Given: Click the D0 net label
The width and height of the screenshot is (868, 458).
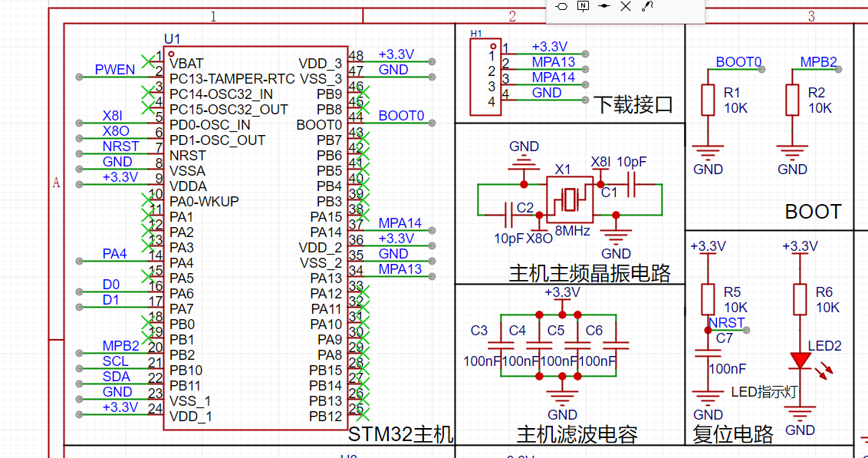Looking at the screenshot, I should [110, 285].
